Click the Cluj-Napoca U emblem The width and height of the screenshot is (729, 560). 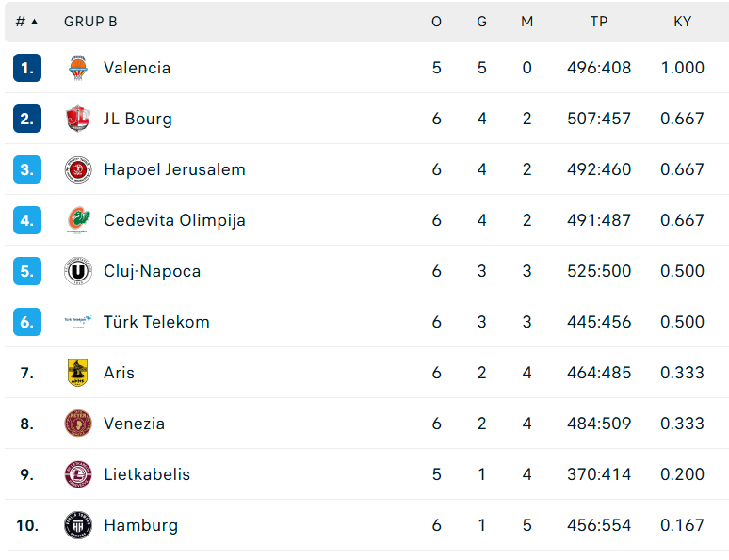(77, 271)
